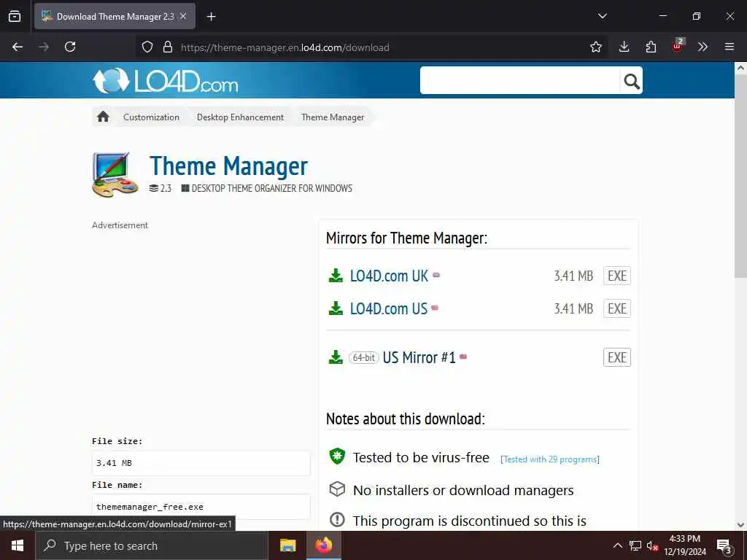Click the Firefox taskbar icon
Viewport: 747px width, 560px height.
click(x=323, y=545)
